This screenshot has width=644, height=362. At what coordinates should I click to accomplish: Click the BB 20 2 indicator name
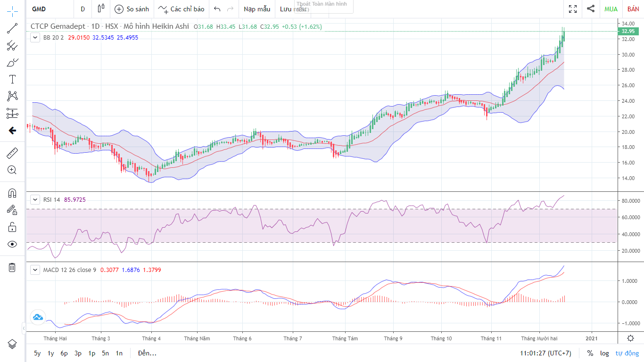point(53,37)
